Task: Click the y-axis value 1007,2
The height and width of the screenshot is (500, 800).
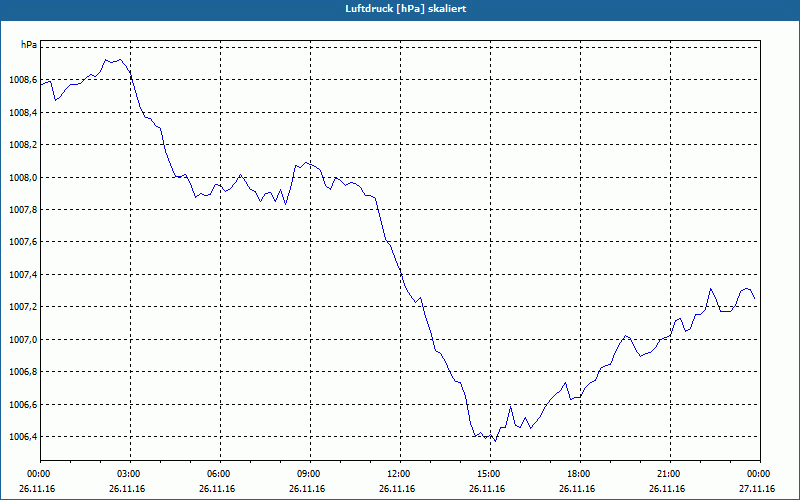Action: (x=23, y=307)
